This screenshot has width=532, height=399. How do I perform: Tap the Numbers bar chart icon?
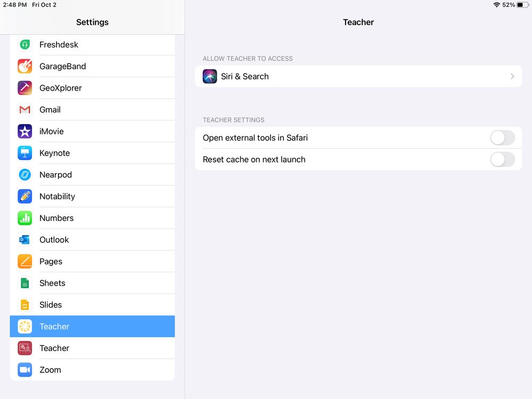coord(25,218)
